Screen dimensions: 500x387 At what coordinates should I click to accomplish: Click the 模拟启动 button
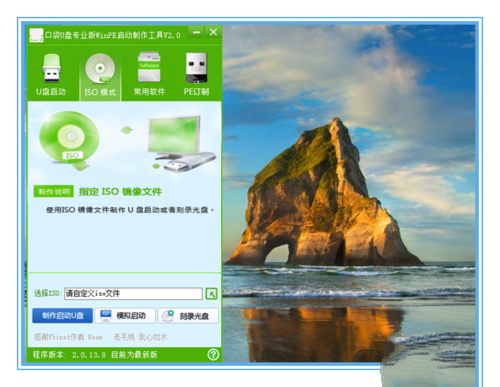(x=125, y=316)
